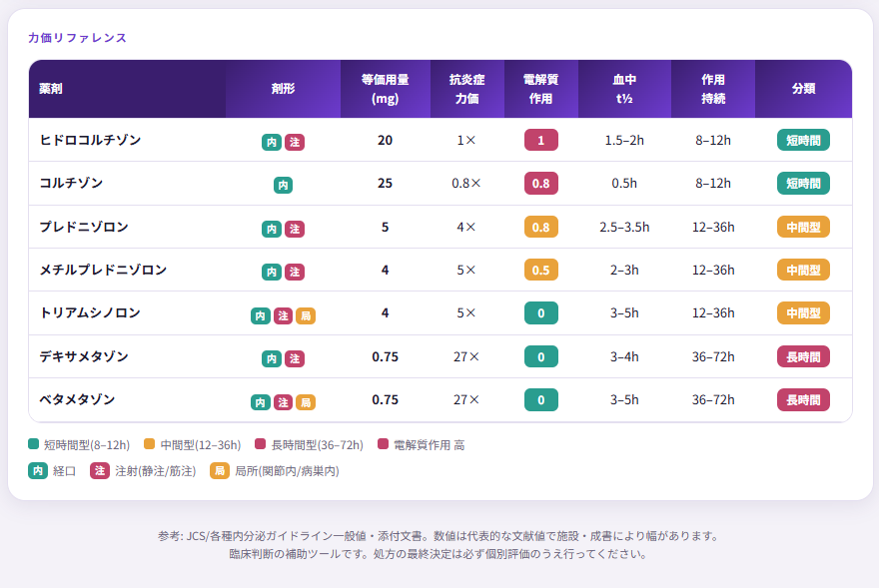Click the 注 badge in トリアムシノロン row

point(283,315)
